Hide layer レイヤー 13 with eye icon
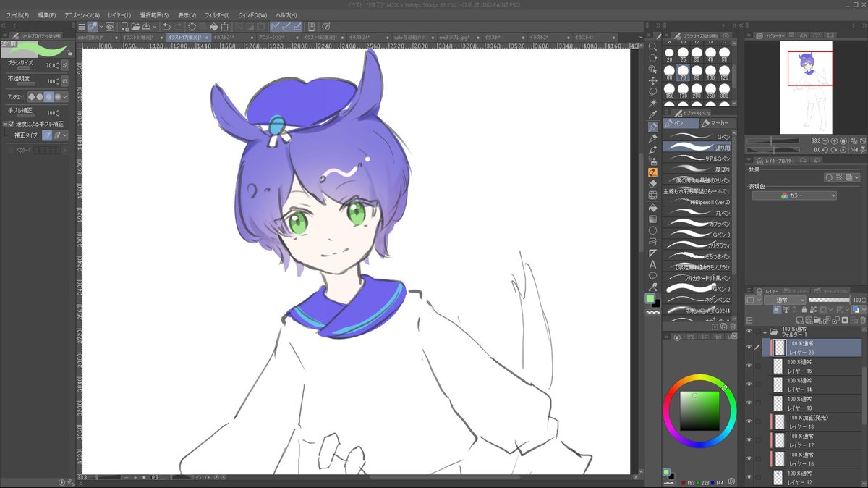The width and height of the screenshot is (868, 488). (749, 403)
